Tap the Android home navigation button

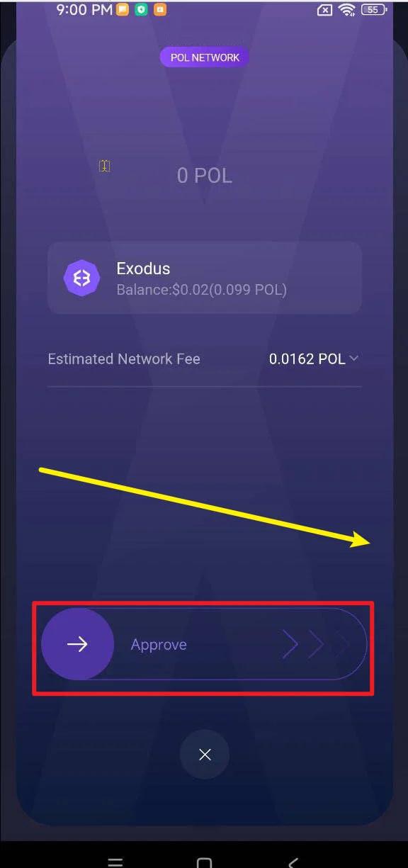(204, 862)
